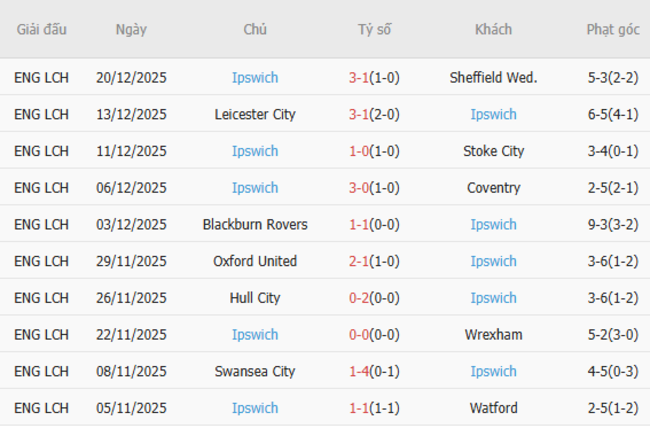Screen dimensions: 650x436
Task: Click the 3-0 score against Coventry
Action: coord(359,188)
